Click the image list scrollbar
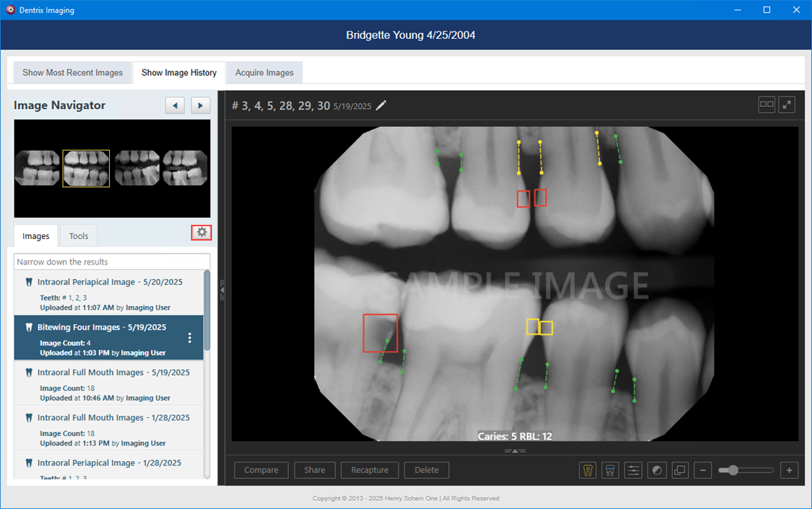 [x=208, y=311]
